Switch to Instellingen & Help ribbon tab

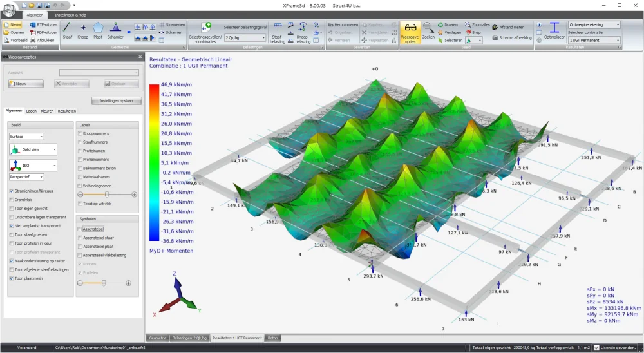(70, 15)
